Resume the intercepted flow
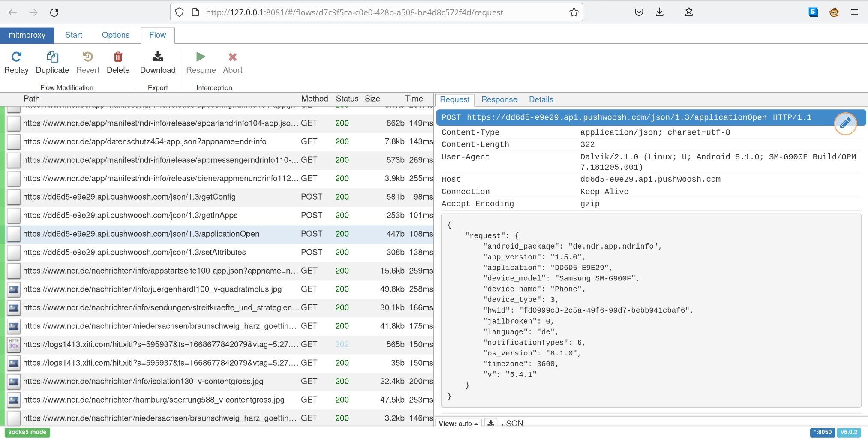The height and width of the screenshot is (439, 868). point(201,63)
